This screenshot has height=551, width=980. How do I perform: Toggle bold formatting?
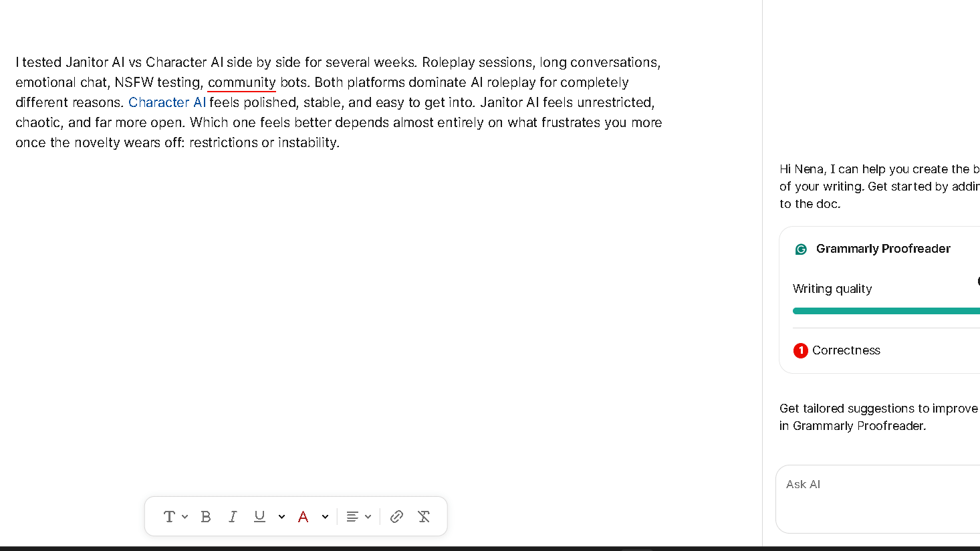(206, 516)
